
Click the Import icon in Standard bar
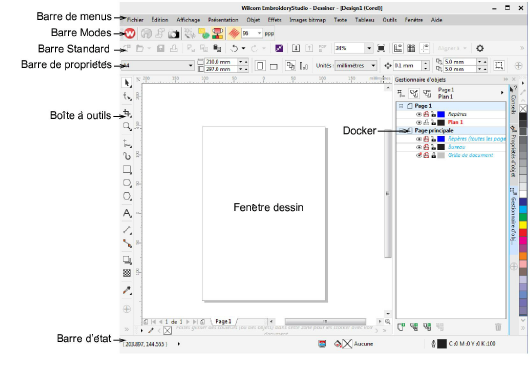296,48
